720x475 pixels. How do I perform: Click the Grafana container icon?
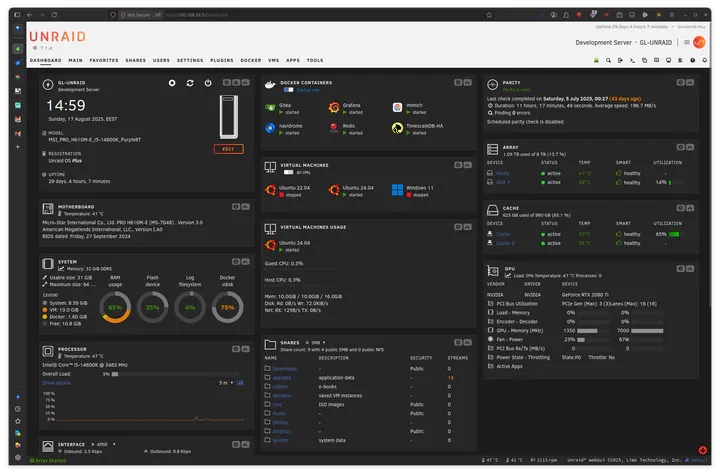(334, 106)
